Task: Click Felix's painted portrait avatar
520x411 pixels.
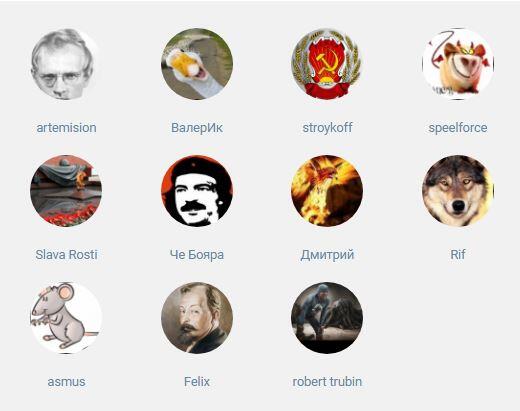Action: point(197,318)
